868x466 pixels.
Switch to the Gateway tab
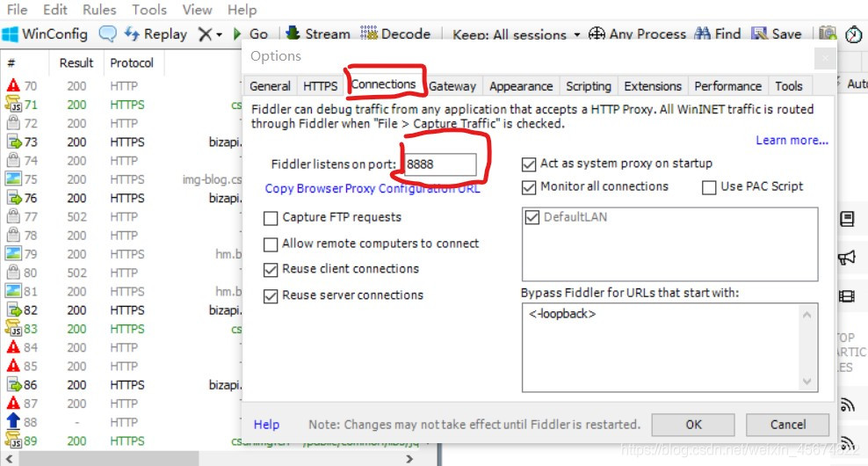coord(452,86)
